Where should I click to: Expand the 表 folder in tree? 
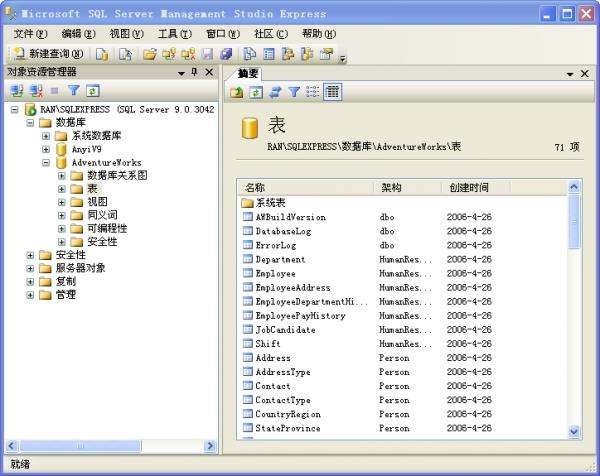[62, 189]
